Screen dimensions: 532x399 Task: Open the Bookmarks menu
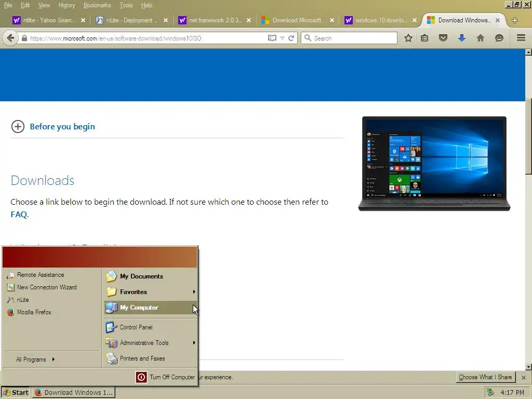(x=97, y=5)
